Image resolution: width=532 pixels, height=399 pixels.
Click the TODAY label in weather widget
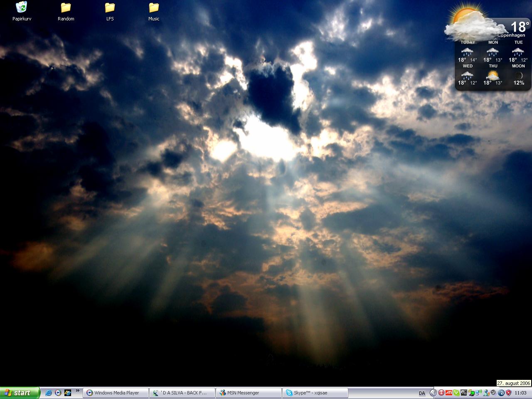468,42
